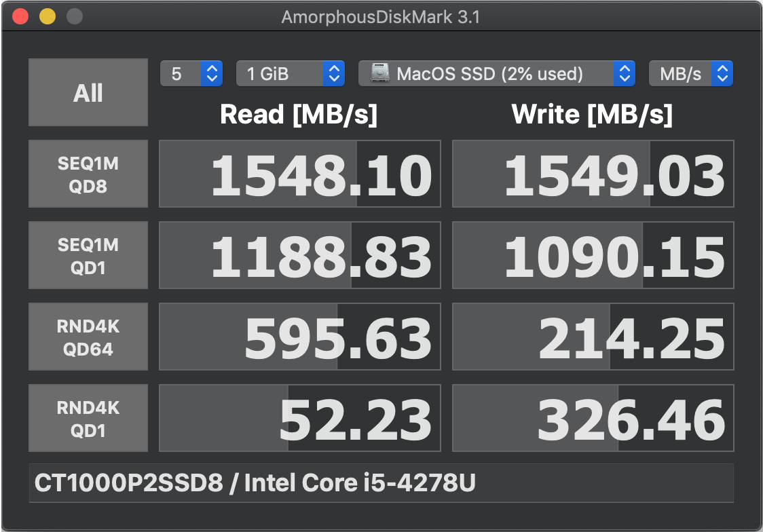The height and width of the screenshot is (532, 763).
Task: Click the RND4K QD64 read result 595.63
Action: tap(300, 337)
